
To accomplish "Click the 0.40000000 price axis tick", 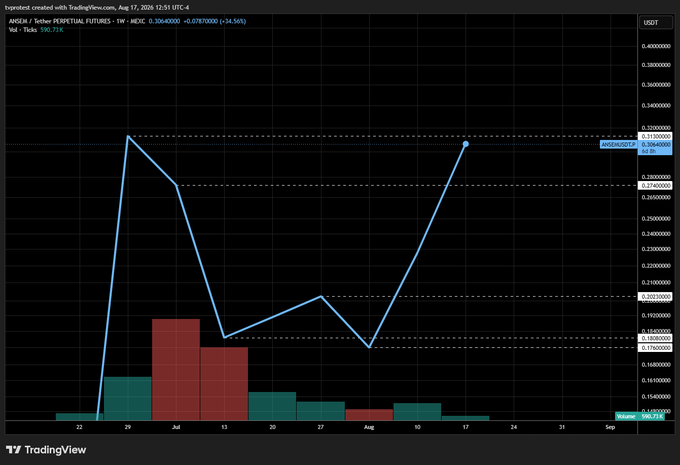I will click(656, 46).
